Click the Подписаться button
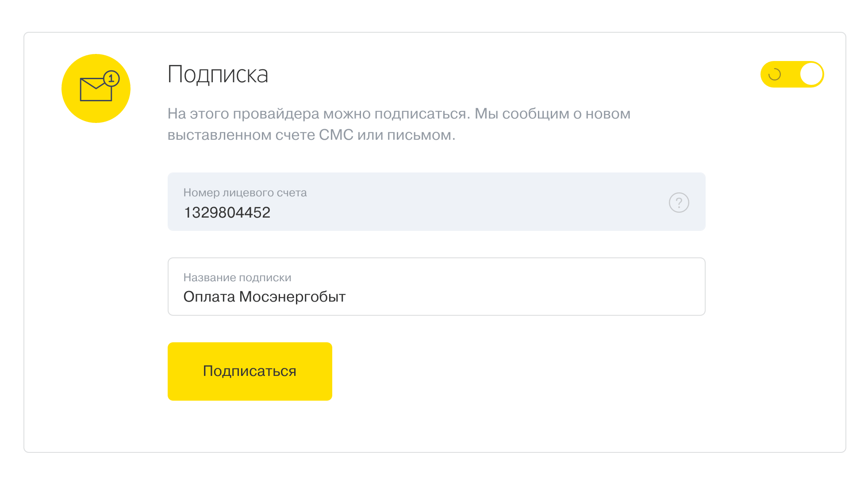This screenshot has width=868, height=490. point(250,371)
